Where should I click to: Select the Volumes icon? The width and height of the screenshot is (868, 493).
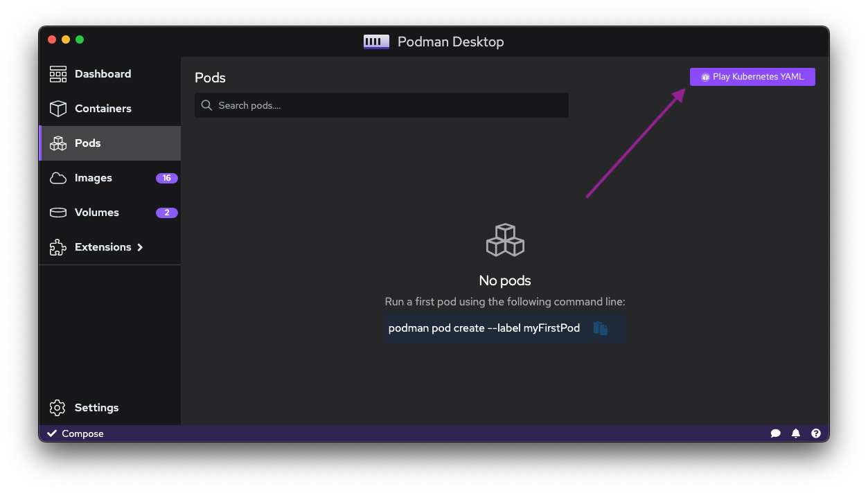[57, 212]
